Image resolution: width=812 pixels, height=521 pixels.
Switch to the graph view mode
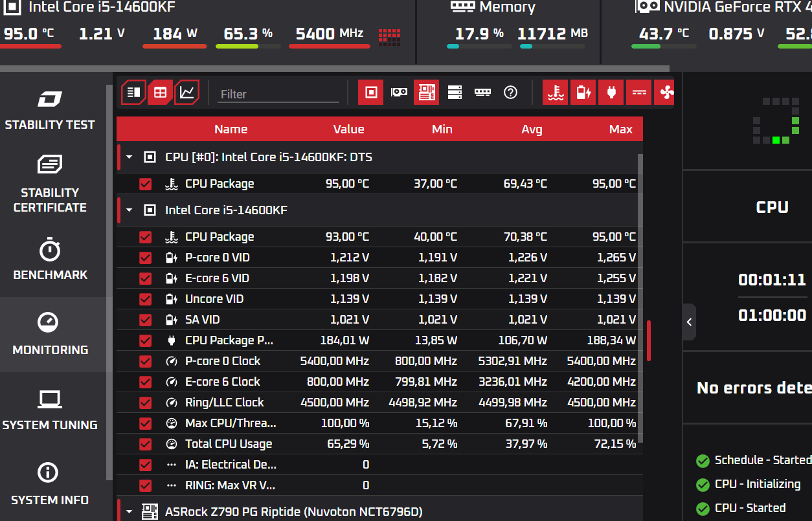pyautogui.click(x=186, y=93)
